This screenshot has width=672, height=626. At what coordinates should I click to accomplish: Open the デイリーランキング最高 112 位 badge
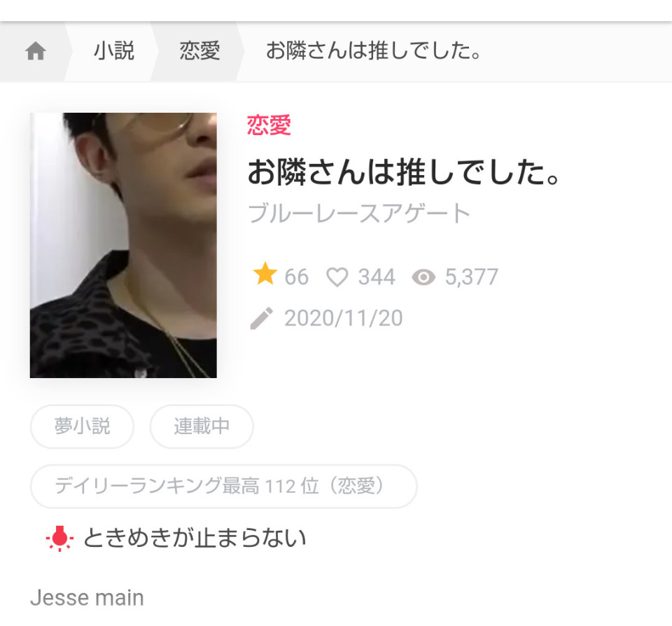coord(224,487)
